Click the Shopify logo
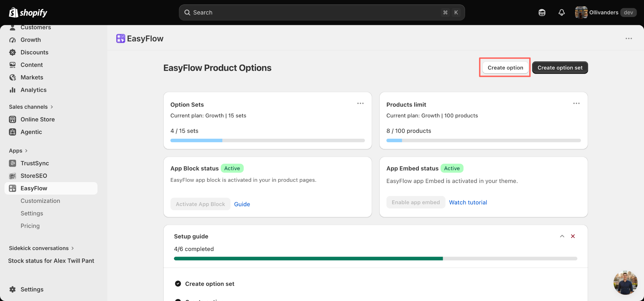Viewport: 644px width, 301px height. [x=28, y=13]
